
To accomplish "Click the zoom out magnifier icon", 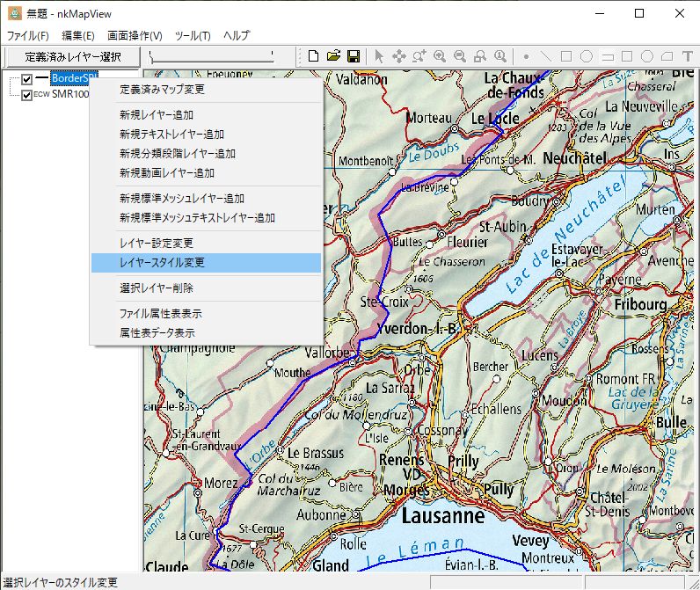I will pyautogui.click(x=459, y=56).
